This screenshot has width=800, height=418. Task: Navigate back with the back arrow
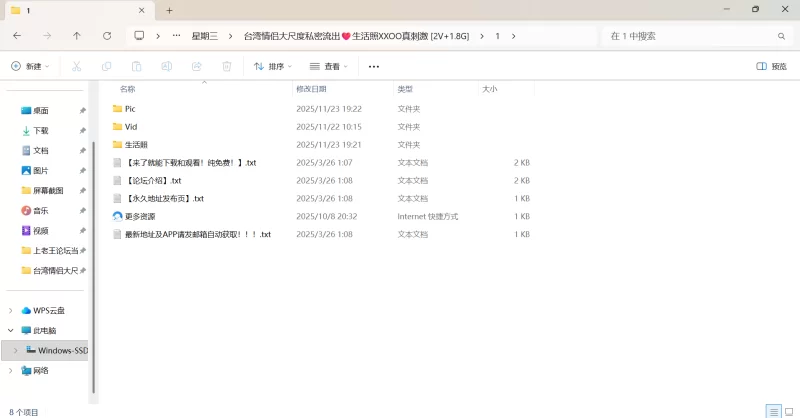click(17, 36)
